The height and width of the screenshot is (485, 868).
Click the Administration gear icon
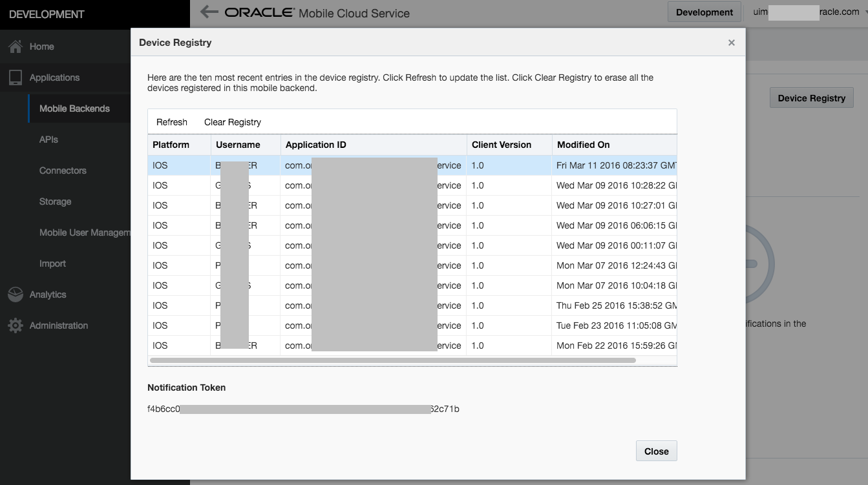pos(16,325)
